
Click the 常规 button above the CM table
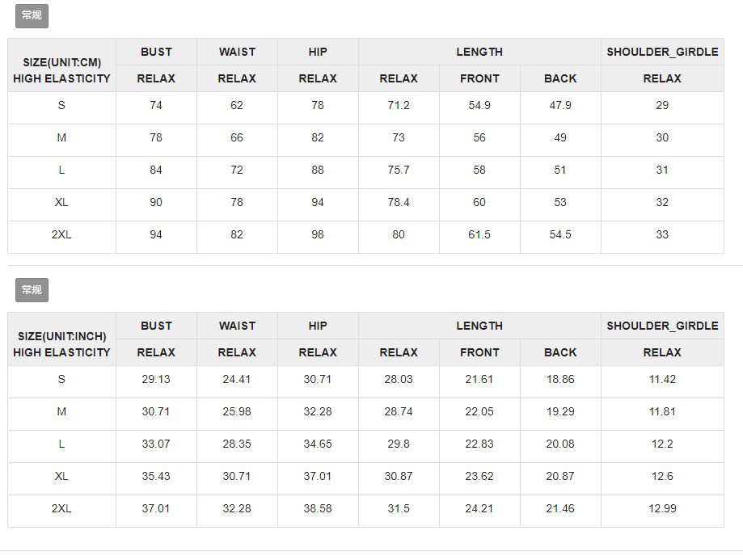tap(32, 15)
